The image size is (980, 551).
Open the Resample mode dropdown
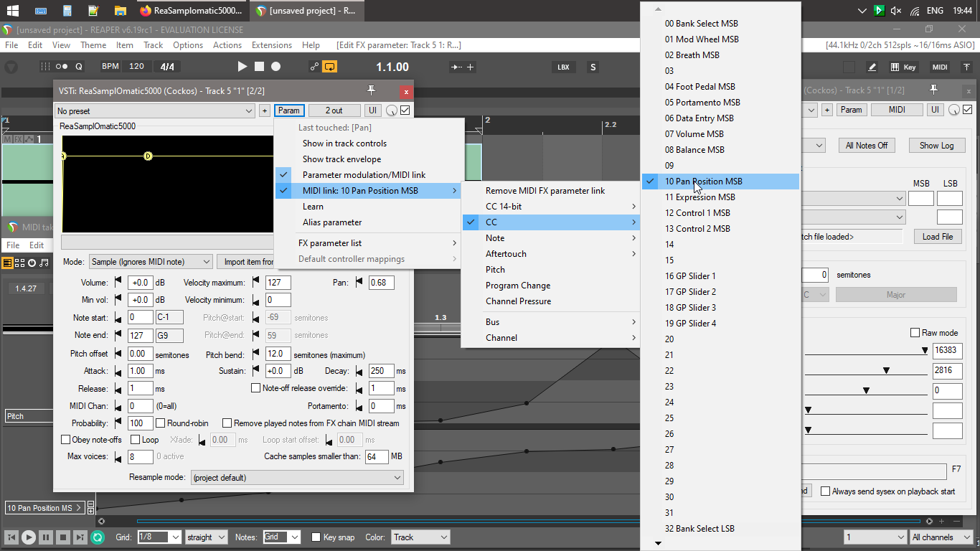(x=297, y=478)
